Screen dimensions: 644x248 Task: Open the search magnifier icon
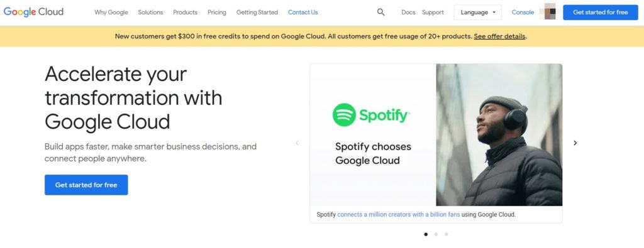pyautogui.click(x=380, y=13)
